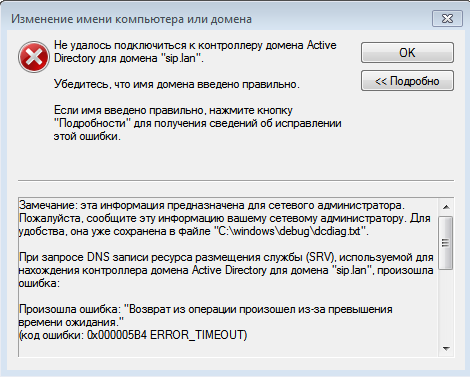Click the "При запросе DNS записи" line
Image resolution: width=470 pixels, height=377 pixels.
[226, 257]
